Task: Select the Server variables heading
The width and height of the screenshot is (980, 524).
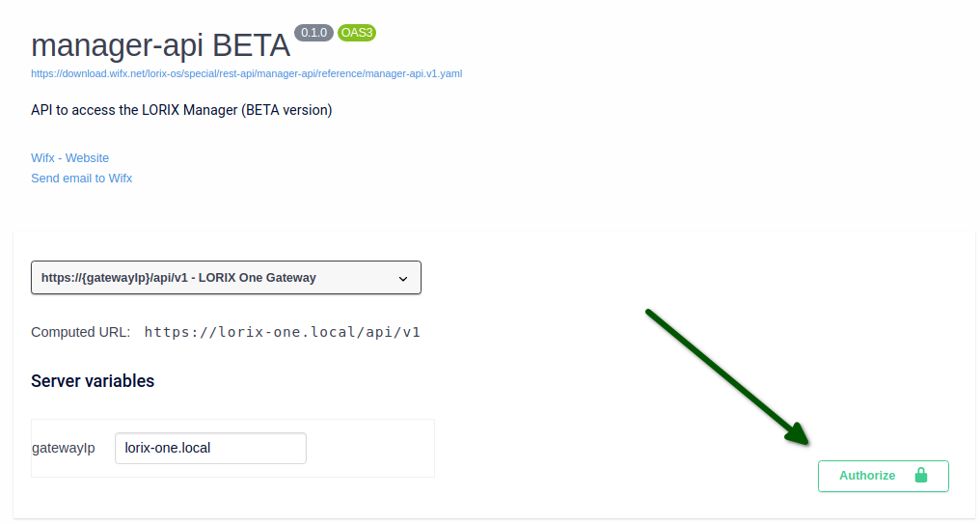Action: coord(93,381)
